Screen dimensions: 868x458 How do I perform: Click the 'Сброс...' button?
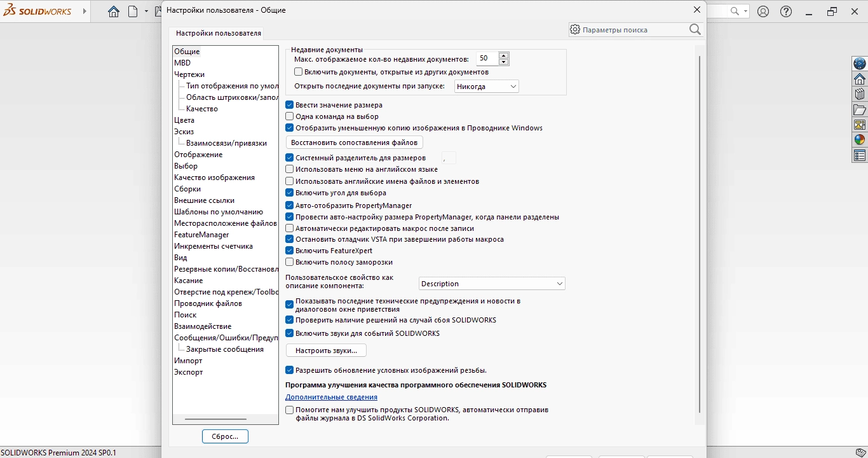click(x=225, y=436)
